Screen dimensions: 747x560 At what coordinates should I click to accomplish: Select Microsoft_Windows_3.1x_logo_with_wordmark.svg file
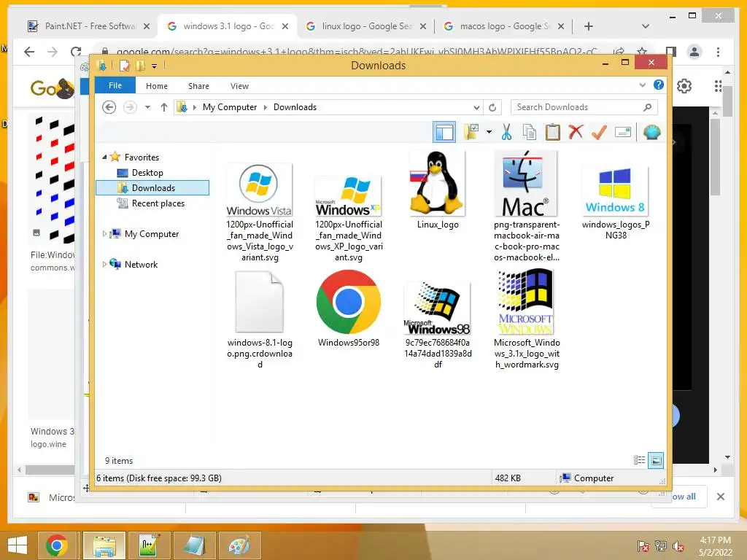click(527, 319)
